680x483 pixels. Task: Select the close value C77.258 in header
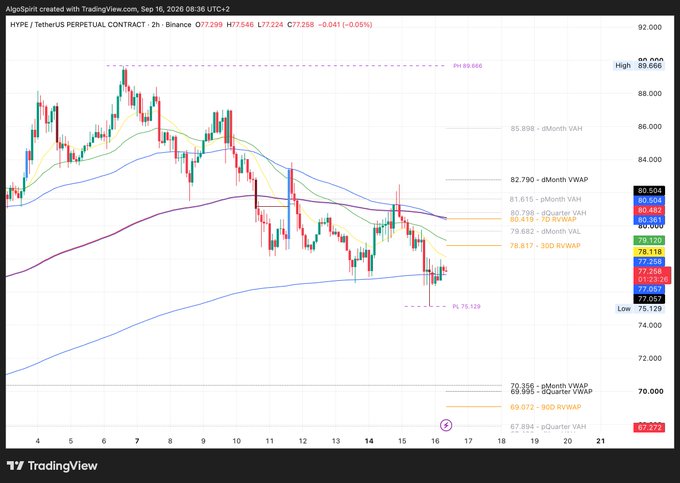[x=300, y=25]
